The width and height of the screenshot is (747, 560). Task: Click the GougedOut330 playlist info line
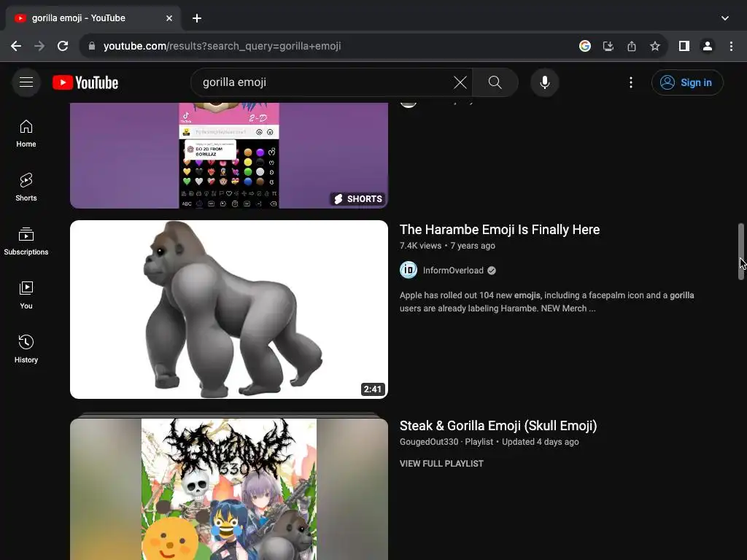coord(489,442)
